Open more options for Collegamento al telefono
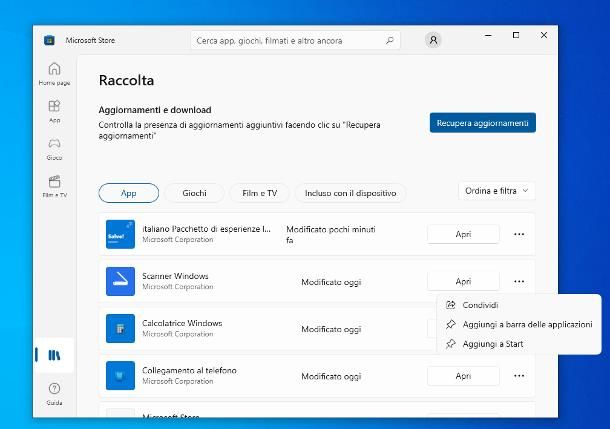The width and height of the screenshot is (610, 429). tap(519, 376)
